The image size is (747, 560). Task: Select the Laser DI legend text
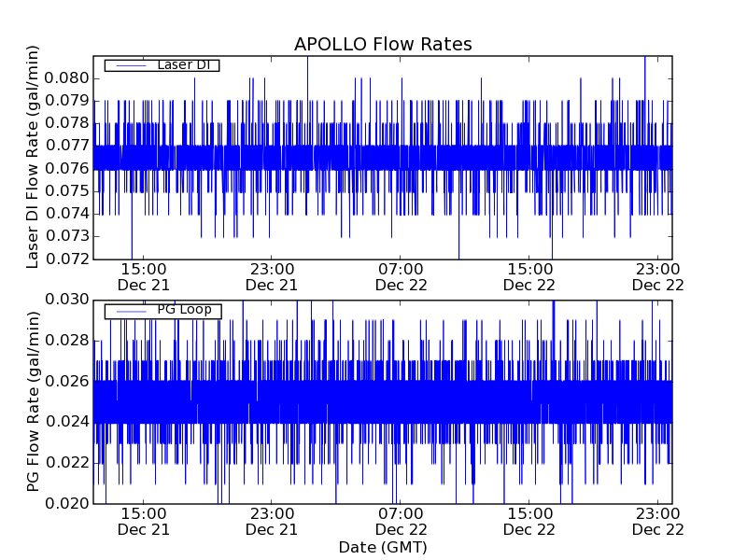pos(183,65)
